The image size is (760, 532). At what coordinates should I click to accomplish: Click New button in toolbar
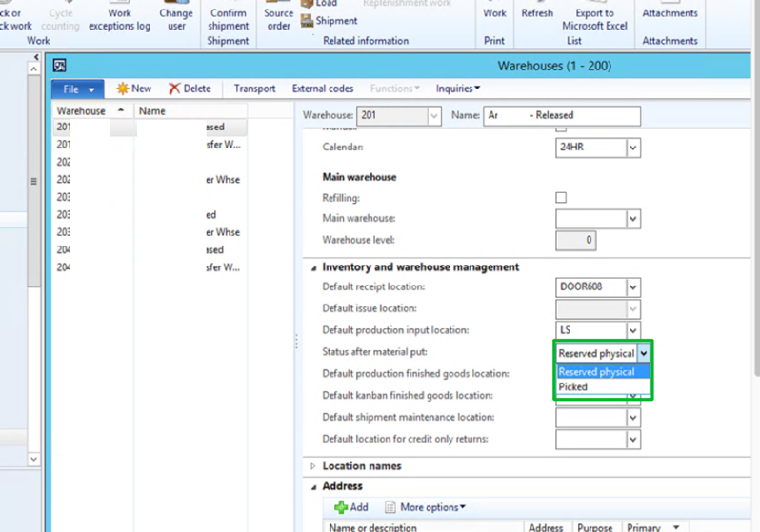[x=133, y=89]
